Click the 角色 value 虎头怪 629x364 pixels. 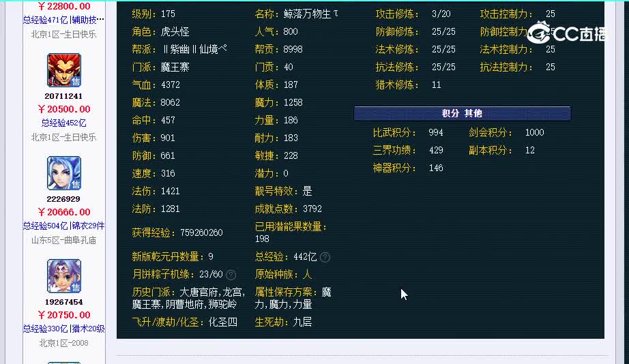coord(175,31)
